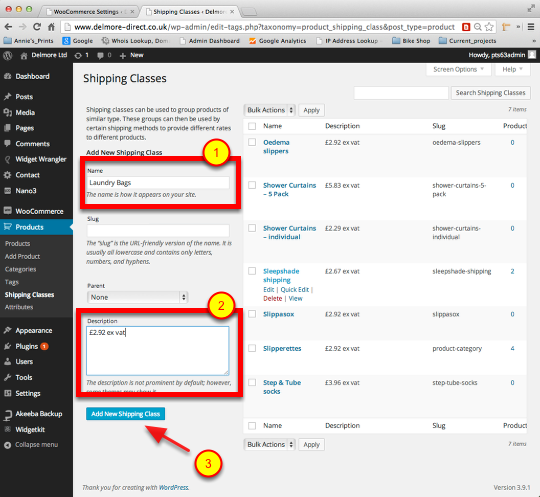Screen dimensions: 540x497
Task: Open the Categories submenu item
Action: [20, 269]
